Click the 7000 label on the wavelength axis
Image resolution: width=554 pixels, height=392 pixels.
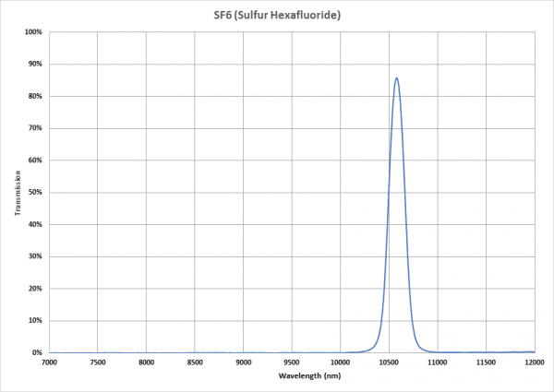[50, 363]
